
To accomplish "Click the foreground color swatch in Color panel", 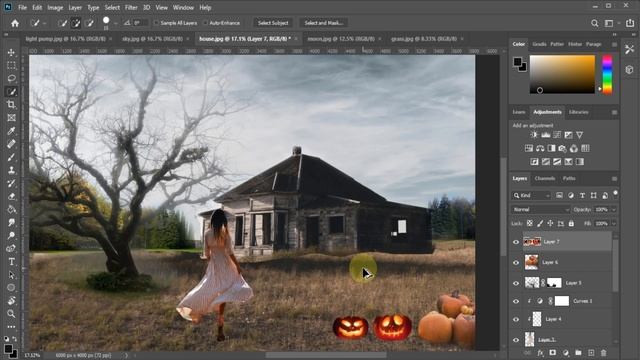I will pyautogui.click(x=518, y=62).
